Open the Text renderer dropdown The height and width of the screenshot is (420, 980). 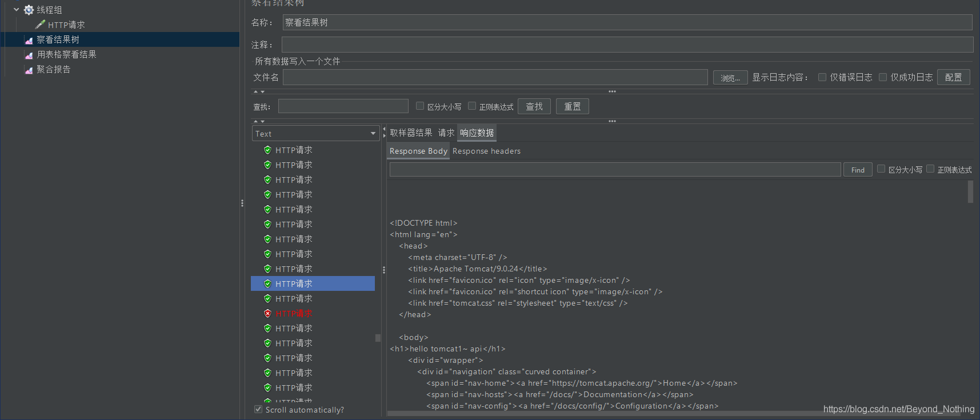315,133
